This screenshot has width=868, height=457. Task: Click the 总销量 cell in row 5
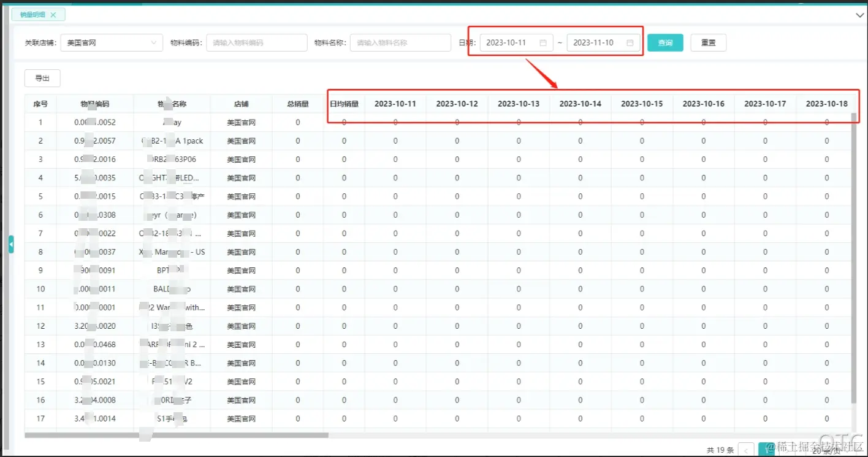298,196
